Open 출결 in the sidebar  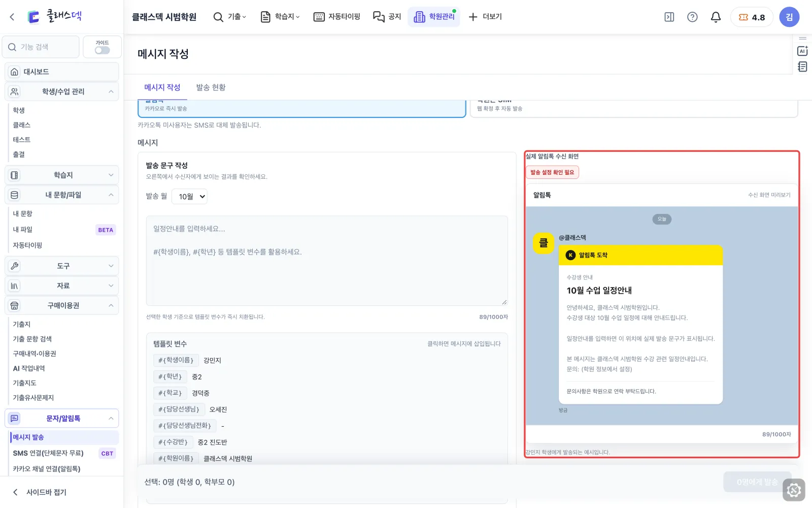[x=19, y=154]
